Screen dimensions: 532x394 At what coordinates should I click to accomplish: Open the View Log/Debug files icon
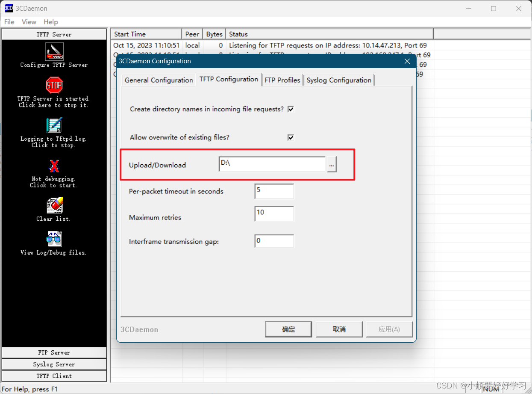pos(54,239)
